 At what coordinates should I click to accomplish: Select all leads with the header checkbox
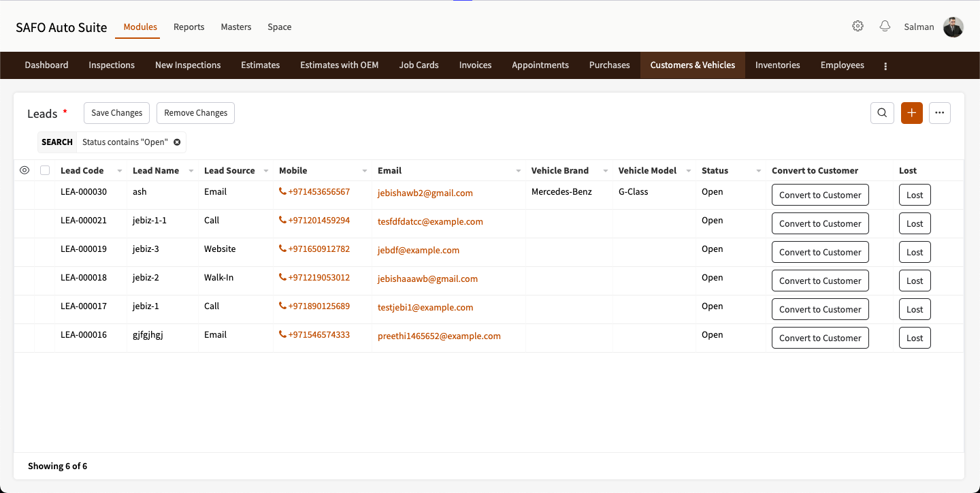pyautogui.click(x=45, y=170)
